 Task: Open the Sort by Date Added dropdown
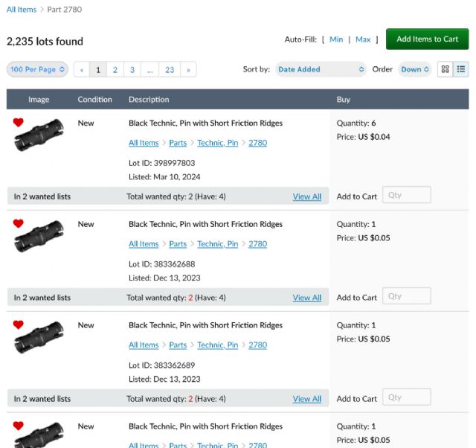pyautogui.click(x=321, y=69)
